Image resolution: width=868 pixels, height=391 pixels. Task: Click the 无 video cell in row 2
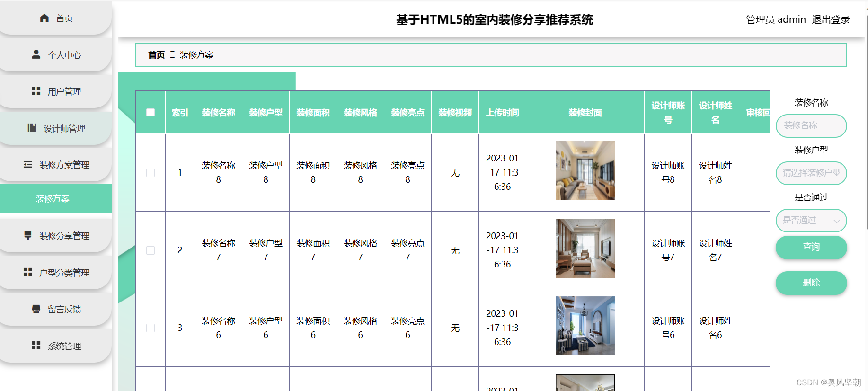(x=455, y=250)
